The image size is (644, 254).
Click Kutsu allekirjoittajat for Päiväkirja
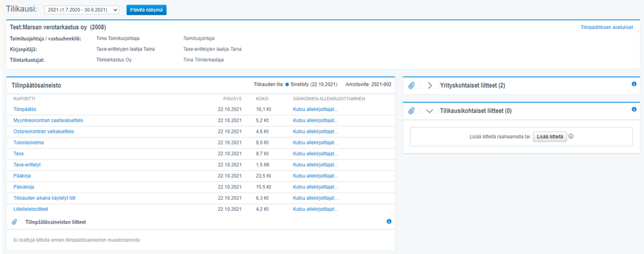[316, 187]
